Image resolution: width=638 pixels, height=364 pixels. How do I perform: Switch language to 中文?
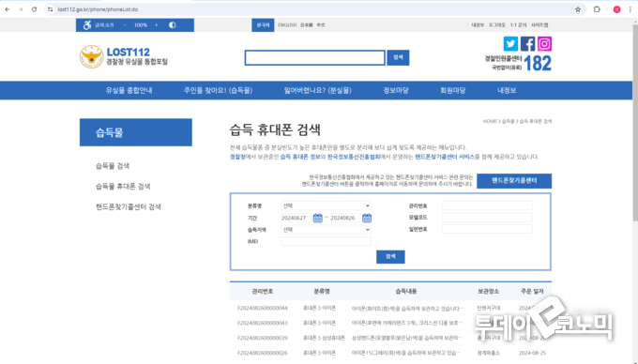[x=321, y=25]
